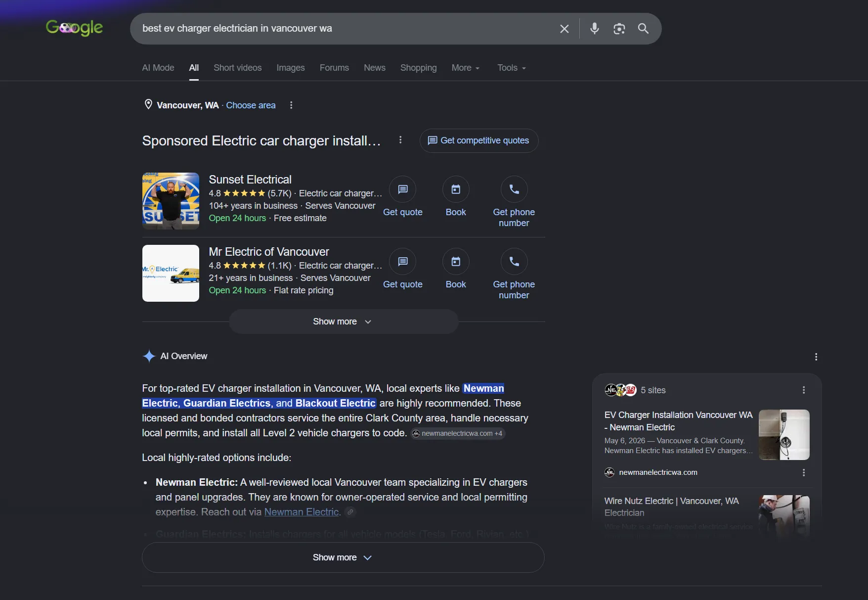Click the magnifying glass search icon

click(643, 29)
